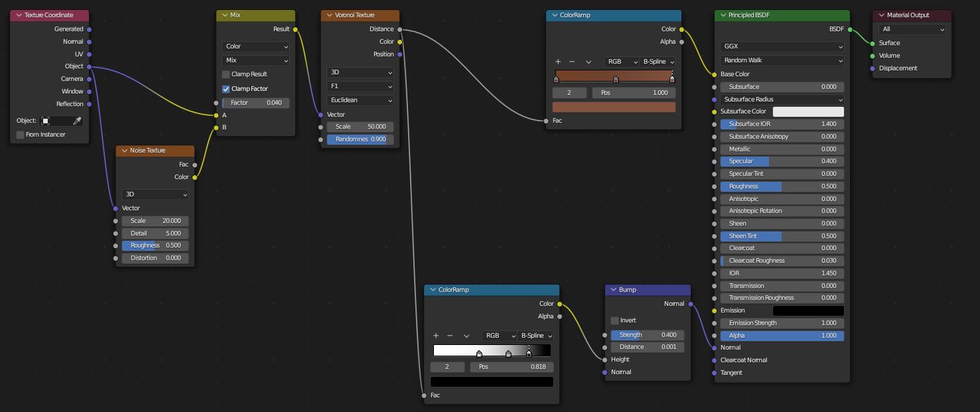Click the Factor slider in Mix node
The image size is (980, 412).
256,103
